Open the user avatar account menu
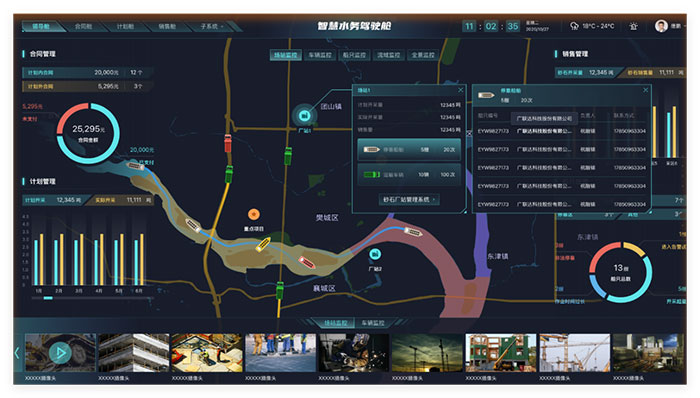The width and height of the screenshot is (700, 398). 661,26
